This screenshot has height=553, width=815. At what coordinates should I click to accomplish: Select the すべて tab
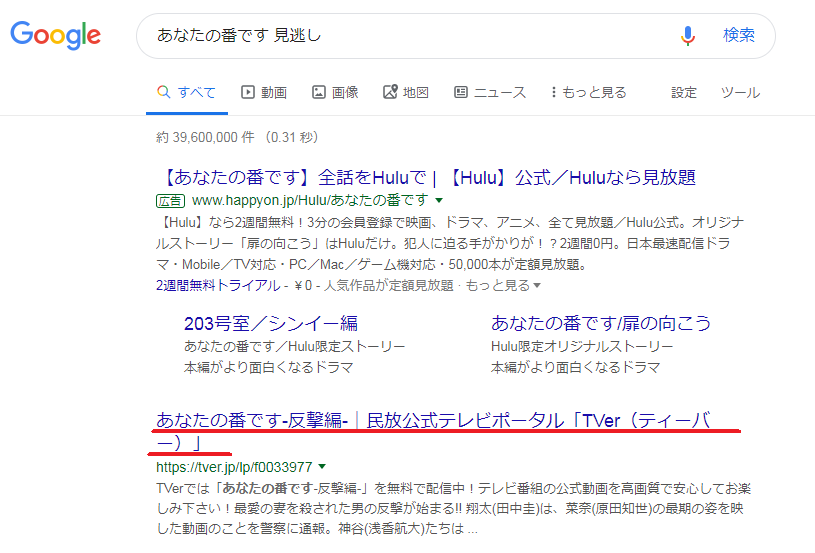click(187, 93)
